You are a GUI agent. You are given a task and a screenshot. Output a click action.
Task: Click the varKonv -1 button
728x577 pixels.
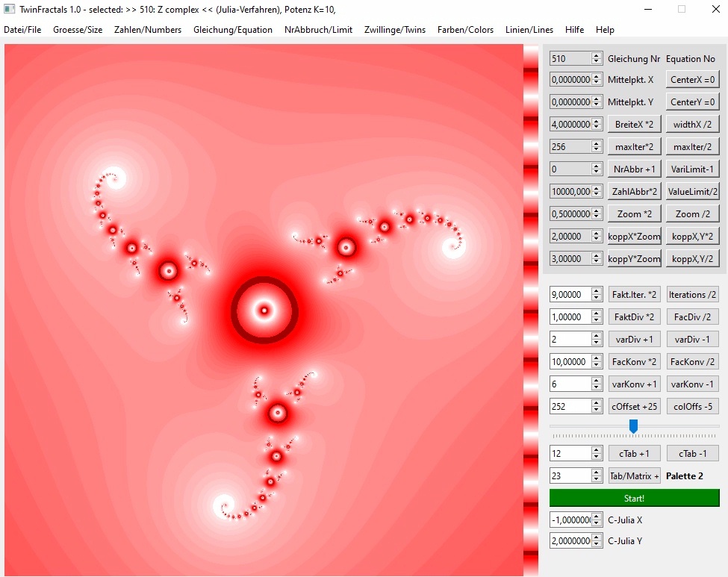[x=692, y=384]
